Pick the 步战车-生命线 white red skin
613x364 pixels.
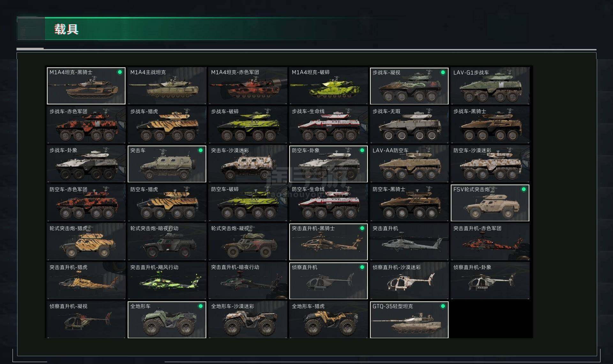pos(328,125)
